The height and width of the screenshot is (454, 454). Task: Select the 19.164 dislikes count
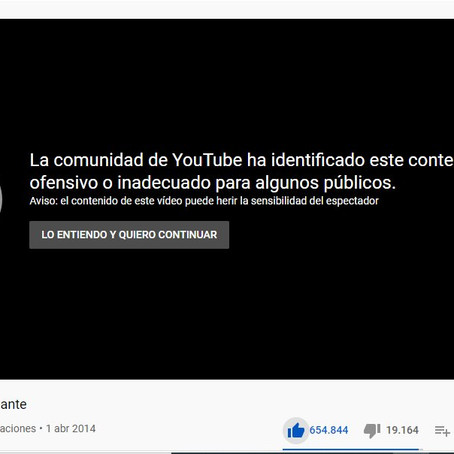[x=402, y=430]
